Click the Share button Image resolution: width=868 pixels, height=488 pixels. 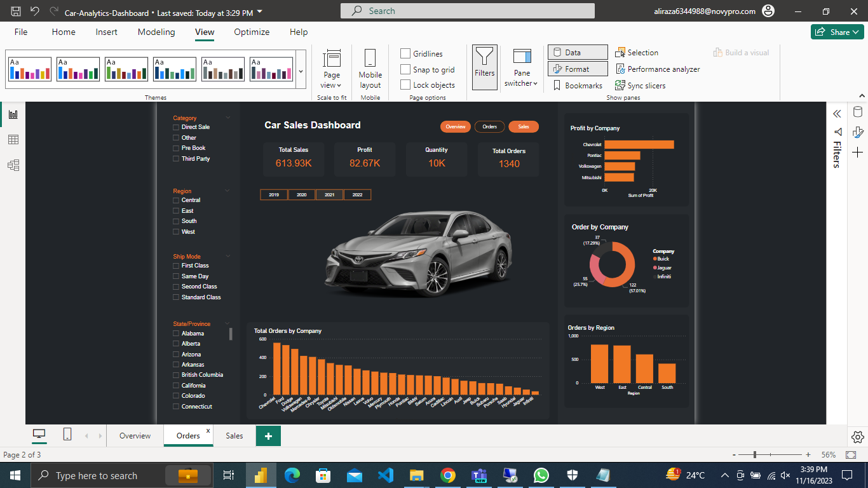click(x=836, y=32)
